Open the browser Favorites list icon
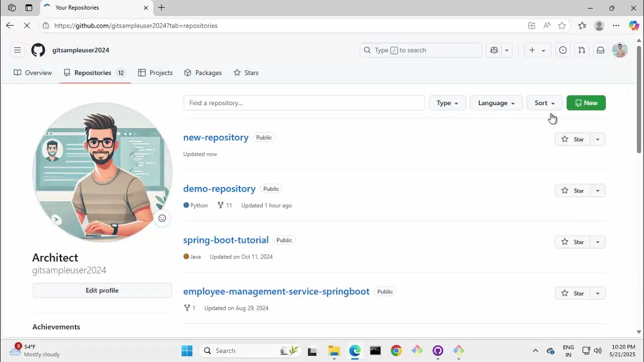Viewport: 644px width, 362px height. tap(582, 26)
